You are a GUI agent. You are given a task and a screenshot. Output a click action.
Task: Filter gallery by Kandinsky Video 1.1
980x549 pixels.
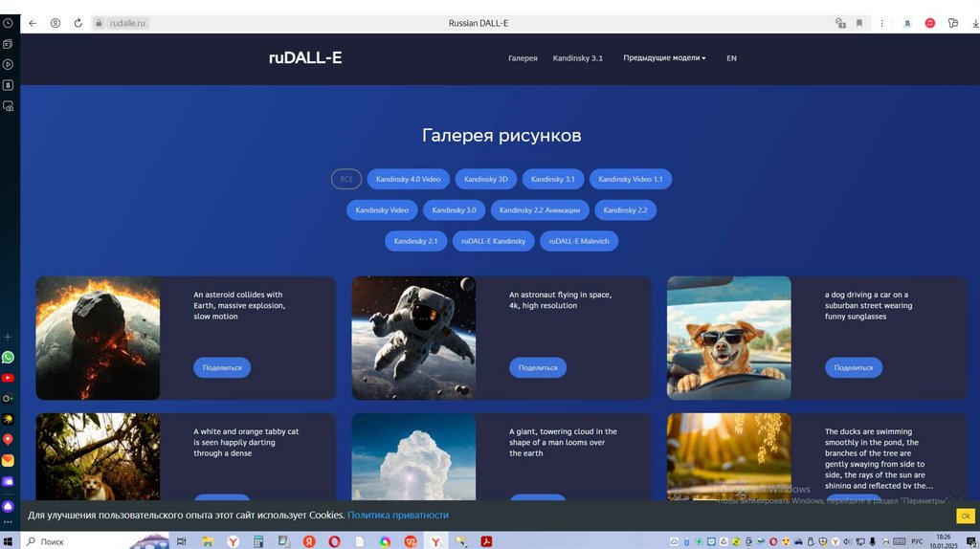631,179
